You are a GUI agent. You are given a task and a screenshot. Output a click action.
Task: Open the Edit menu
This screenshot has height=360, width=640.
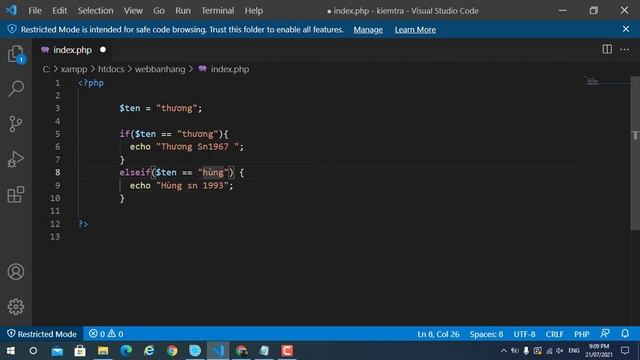point(59,11)
